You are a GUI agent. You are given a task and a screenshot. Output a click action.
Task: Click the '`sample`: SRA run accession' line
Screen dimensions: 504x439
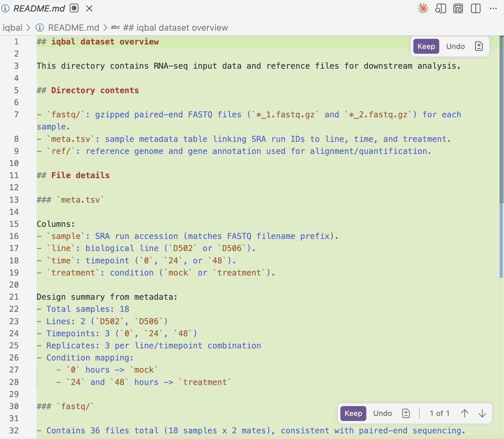[x=188, y=236]
